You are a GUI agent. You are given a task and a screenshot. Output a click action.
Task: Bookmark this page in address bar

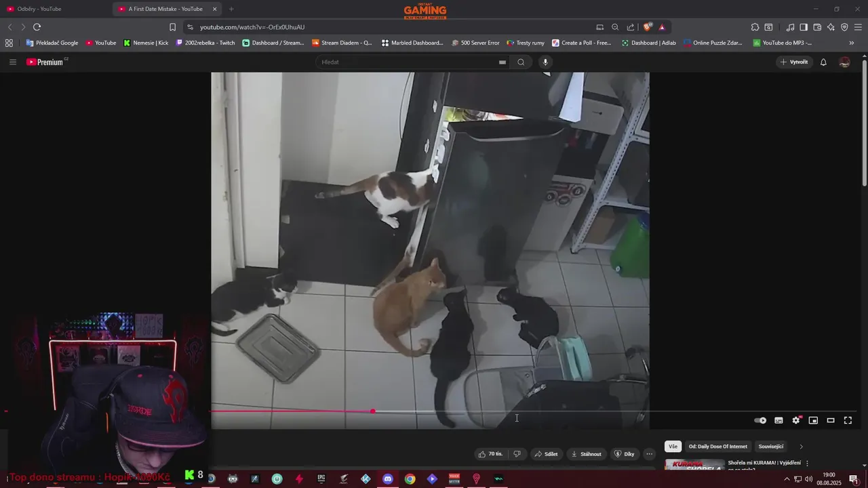(172, 27)
